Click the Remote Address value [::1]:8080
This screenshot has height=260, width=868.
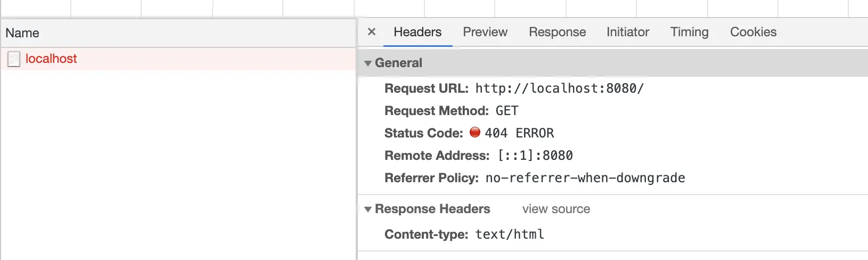[x=535, y=156]
